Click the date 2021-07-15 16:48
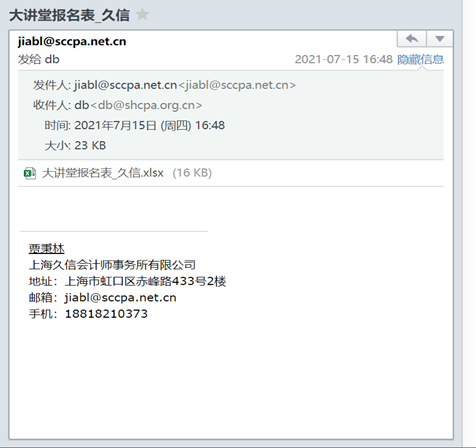Image resolution: width=476 pixels, height=448 pixels. tap(344, 59)
